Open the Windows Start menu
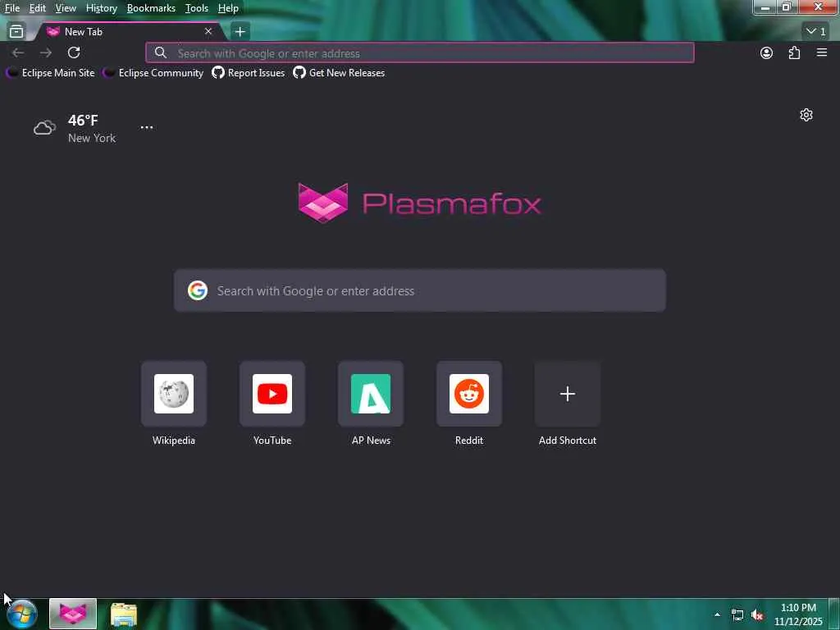Image resolution: width=840 pixels, height=630 pixels. (22, 614)
